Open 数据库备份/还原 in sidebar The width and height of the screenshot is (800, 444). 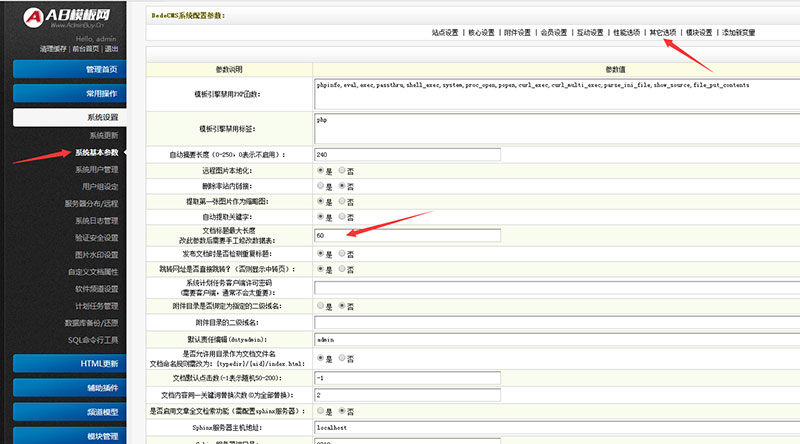(x=91, y=323)
